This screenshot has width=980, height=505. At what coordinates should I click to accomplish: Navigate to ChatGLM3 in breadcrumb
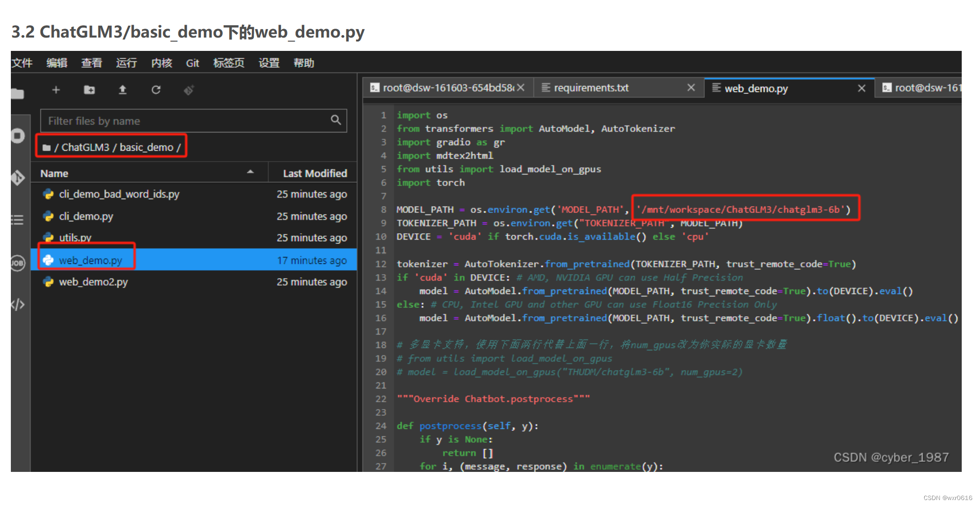(85, 147)
